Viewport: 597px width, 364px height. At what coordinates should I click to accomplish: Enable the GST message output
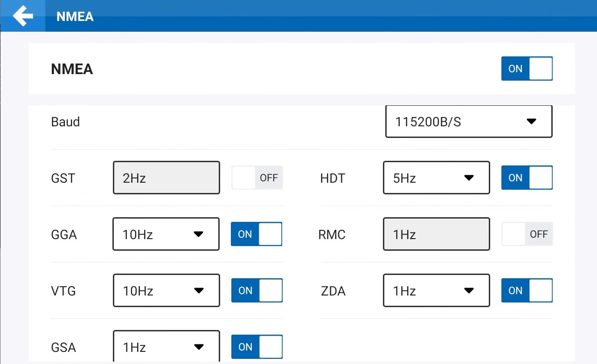click(x=257, y=178)
